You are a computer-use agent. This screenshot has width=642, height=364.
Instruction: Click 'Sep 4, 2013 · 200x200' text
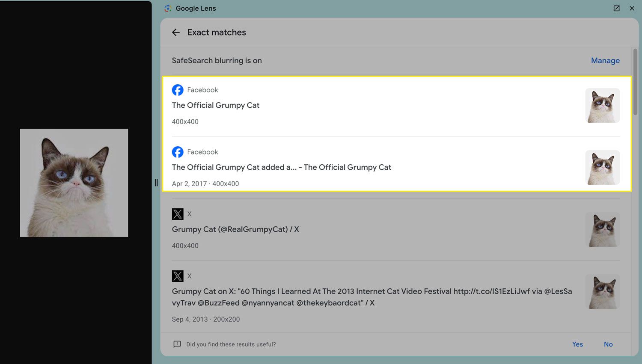pyautogui.click(x=206, y=319)
